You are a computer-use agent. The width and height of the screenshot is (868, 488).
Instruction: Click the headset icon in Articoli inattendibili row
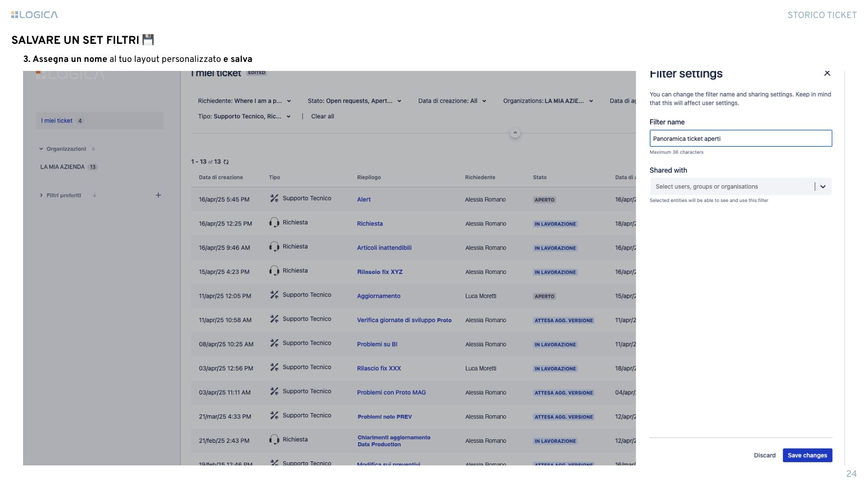[x=274, y=247]
